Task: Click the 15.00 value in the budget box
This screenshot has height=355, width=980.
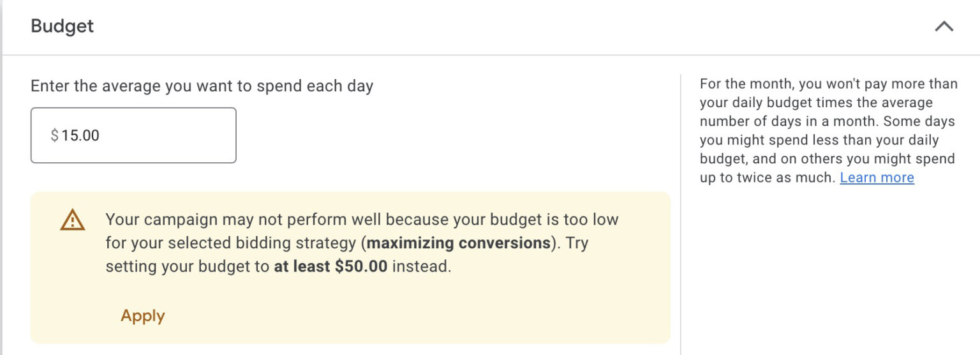Action: (80, 135)
